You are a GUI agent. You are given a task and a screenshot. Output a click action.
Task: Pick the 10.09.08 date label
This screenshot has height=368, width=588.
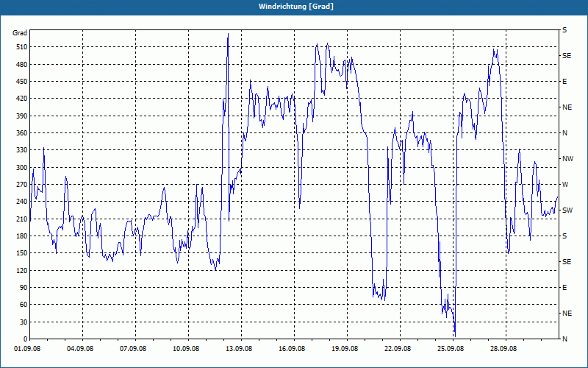[186, 349]
